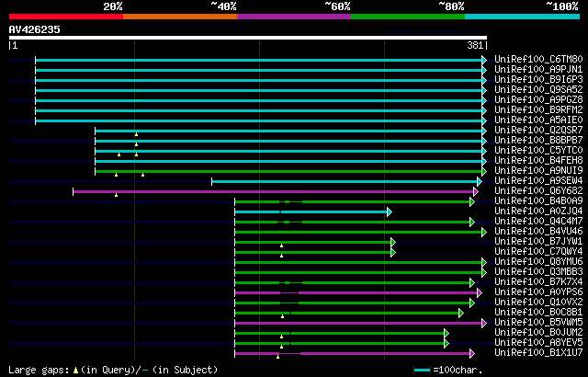Select label UniRef100_B0C8B1
Image resolution: width=588 pixels, height=377 pixels.
(x=538, y=312)
